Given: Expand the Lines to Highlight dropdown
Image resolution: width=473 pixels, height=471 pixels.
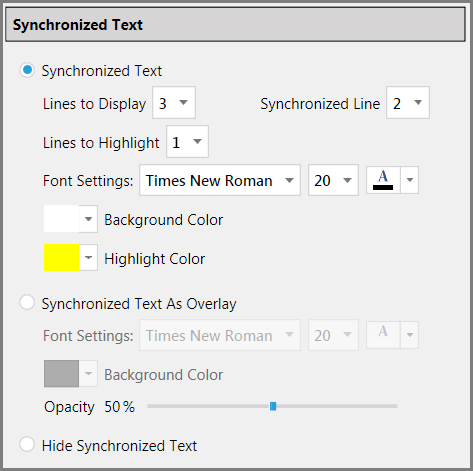Looking at the screenshot, I should click(187, 142).
